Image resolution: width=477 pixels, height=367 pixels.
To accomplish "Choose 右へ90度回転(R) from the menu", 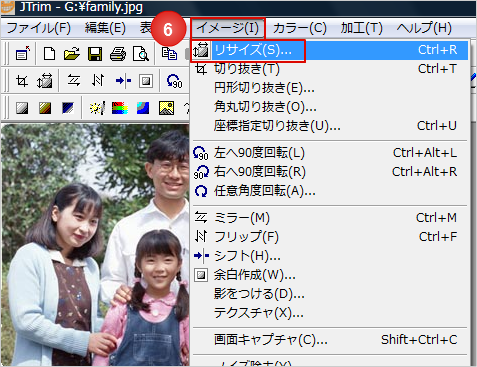I will point(330,172).
